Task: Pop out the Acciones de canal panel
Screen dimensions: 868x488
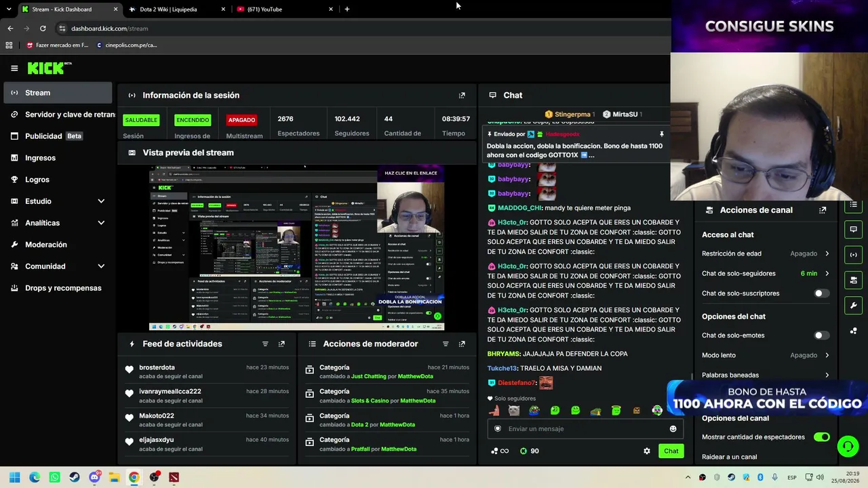Action: (823, 210)
